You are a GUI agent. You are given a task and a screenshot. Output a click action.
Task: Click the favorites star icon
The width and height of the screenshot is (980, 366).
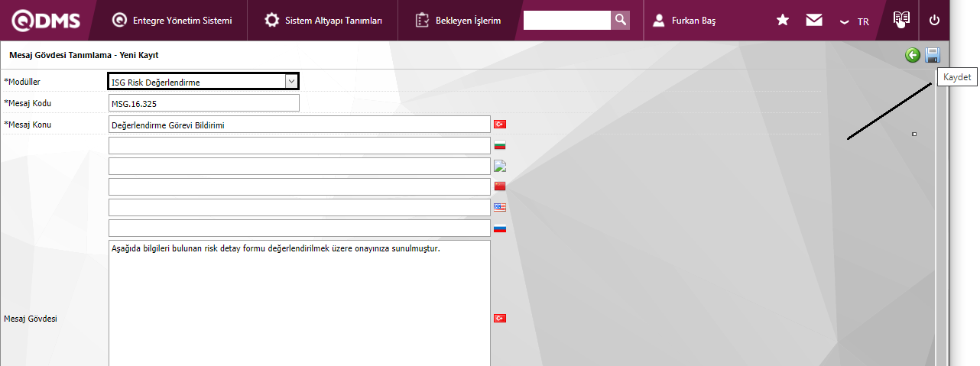[x=783, y=21]
